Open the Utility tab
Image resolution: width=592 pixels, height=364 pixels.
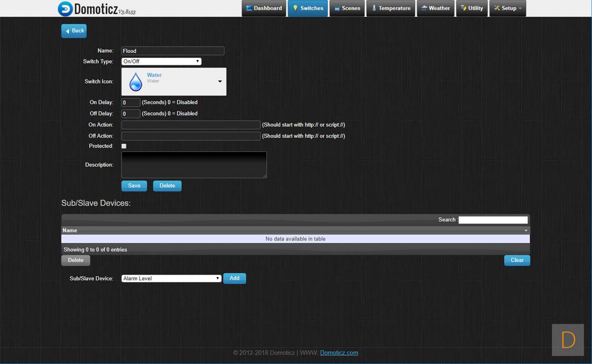(472, 8)
